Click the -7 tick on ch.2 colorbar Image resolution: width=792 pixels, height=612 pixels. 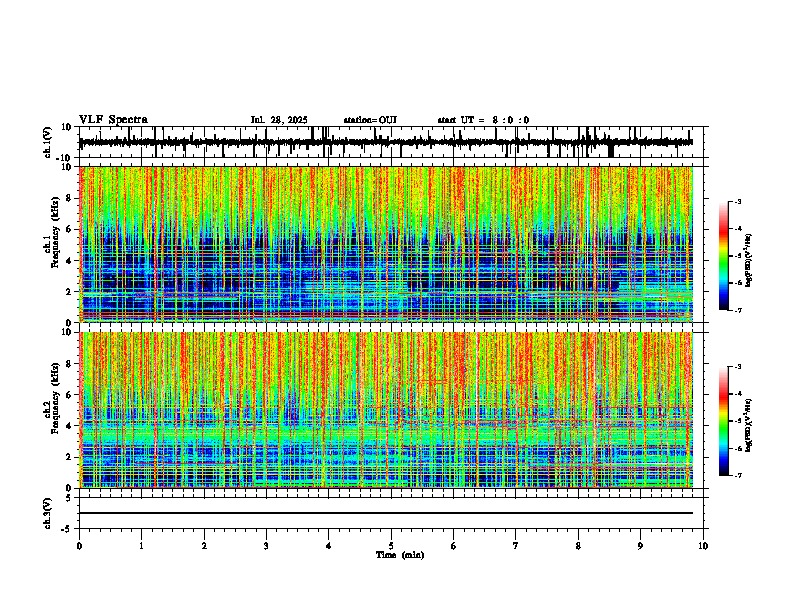pyautogui.click(x=738, y=476)
